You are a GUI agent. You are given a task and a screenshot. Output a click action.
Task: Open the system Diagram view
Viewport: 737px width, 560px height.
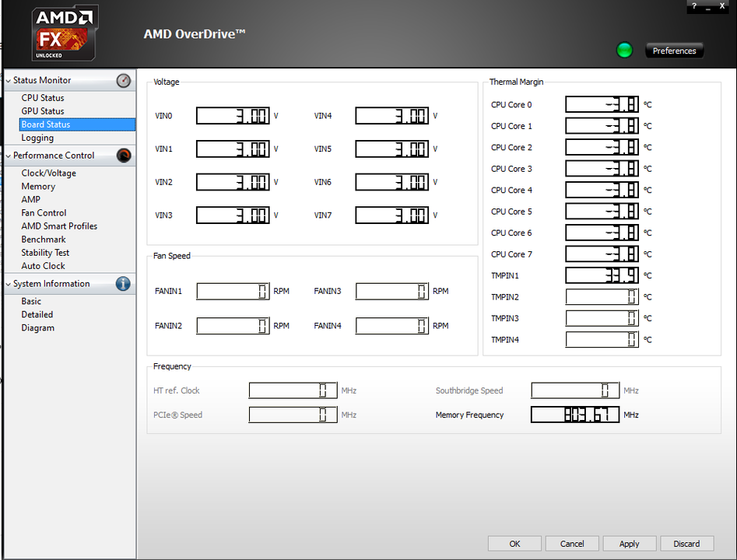[x=37, y=328]
